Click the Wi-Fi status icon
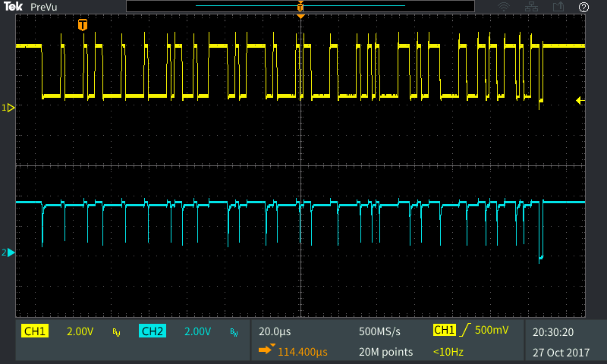 pos(504,7)
